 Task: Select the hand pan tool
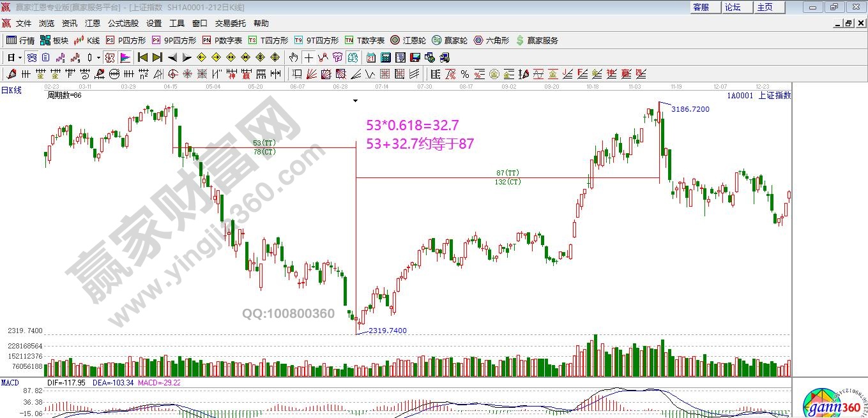[x=293, y=57]
